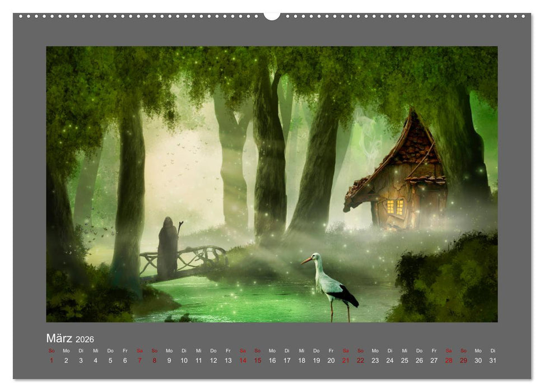544x392 pixels.
Task: Click the tiled roof of the cottage
Action: (413, 146)
